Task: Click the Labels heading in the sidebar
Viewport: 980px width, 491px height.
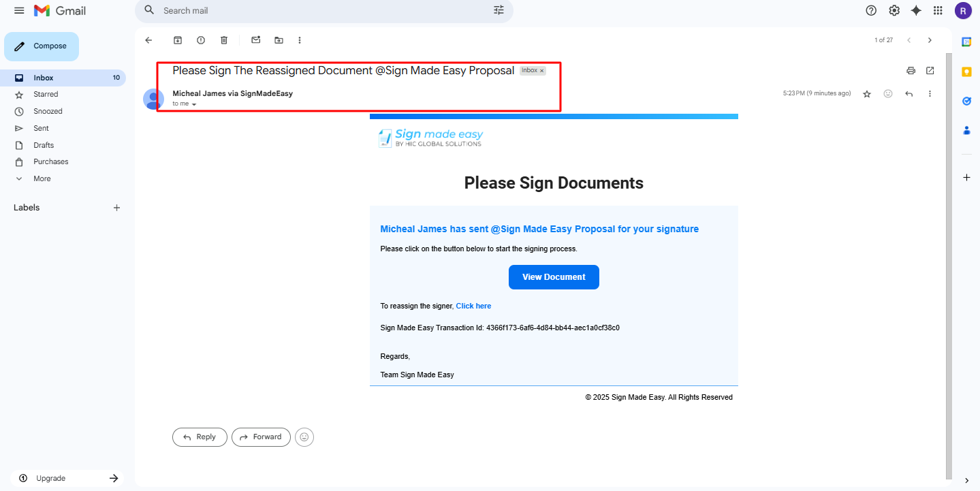Action: 27,208
